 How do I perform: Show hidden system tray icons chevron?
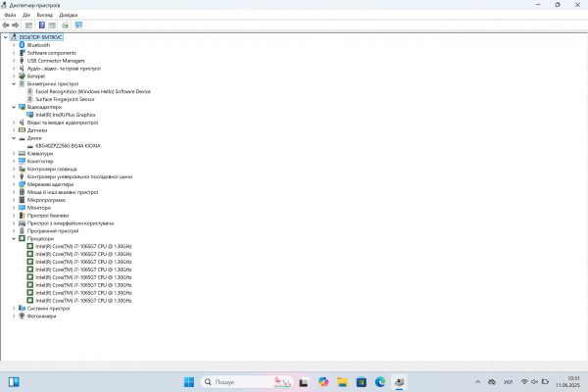click(x=478, y=382)
